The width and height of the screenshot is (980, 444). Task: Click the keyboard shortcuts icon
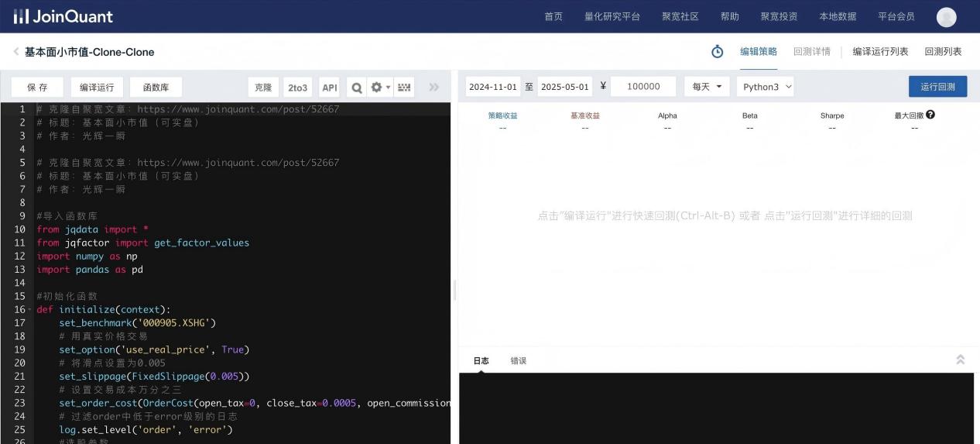404,88
